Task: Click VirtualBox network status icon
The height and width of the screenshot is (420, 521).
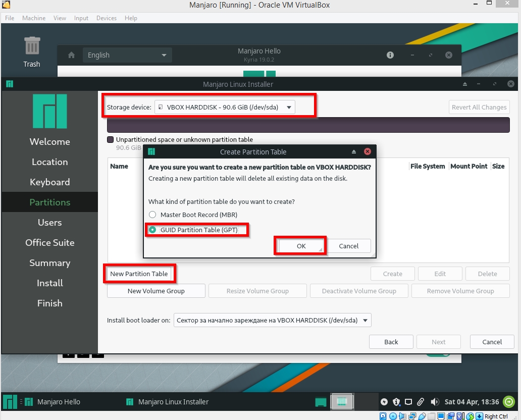Action: coord(412,416)
